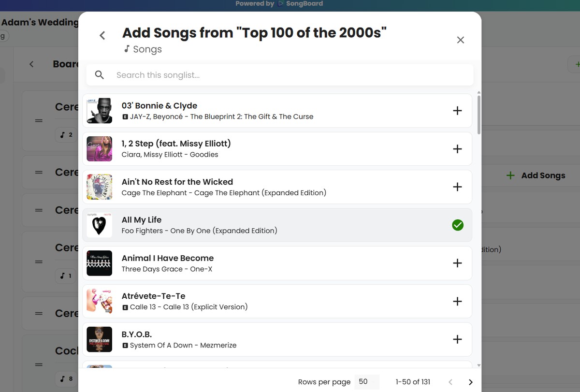Focus the Search this songlist field
580x392 pixels.
coord(280,75)
